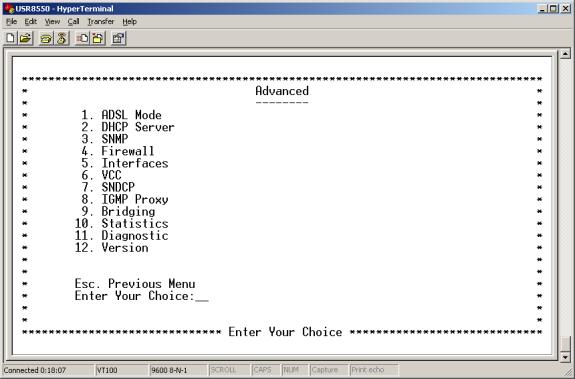The height and width of the screenshot is (379, 575).
Task: Click the Disconnect toolbar icon
Action: (62, 38)
